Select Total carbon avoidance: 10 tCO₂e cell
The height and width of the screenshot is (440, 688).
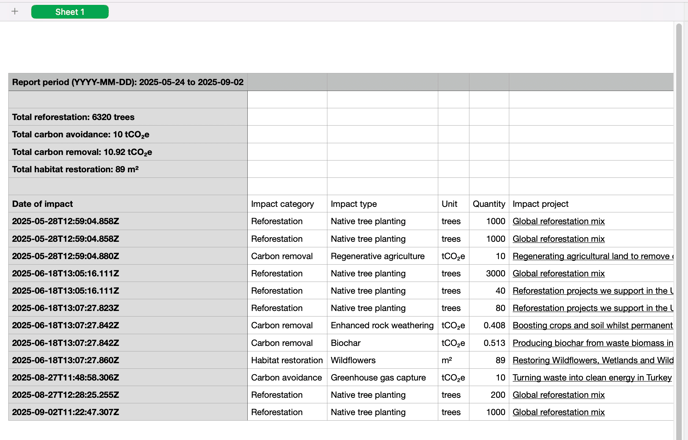128,134
